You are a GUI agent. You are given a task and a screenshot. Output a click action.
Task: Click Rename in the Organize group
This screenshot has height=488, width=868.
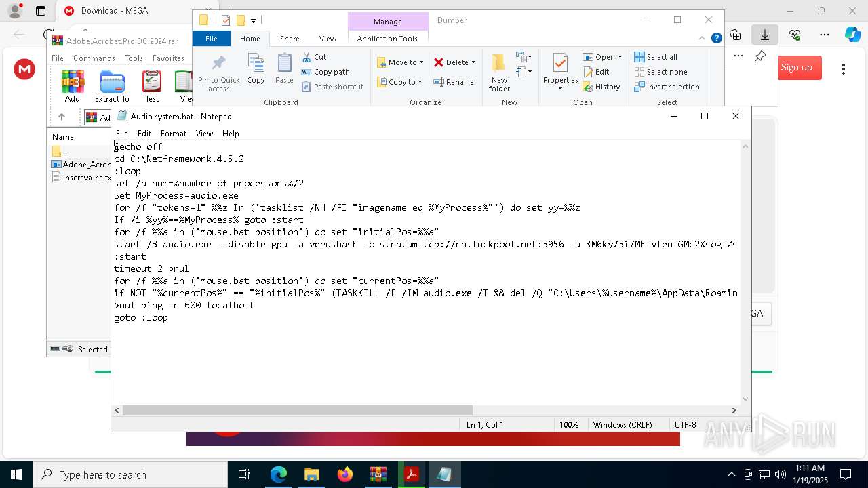[x=454, y=82]
